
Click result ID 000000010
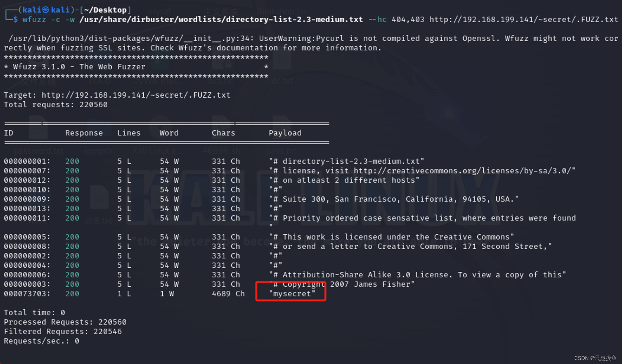[x=27, y=190]
